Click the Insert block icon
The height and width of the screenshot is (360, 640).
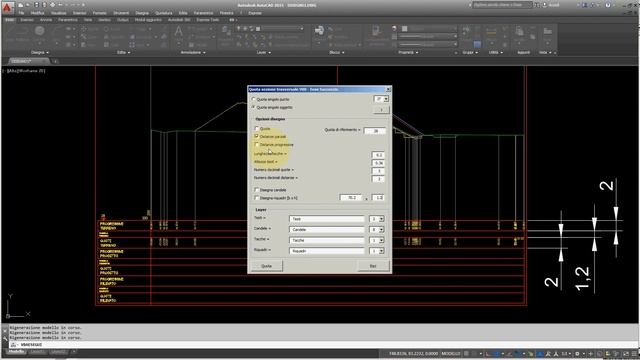point(319,30)
